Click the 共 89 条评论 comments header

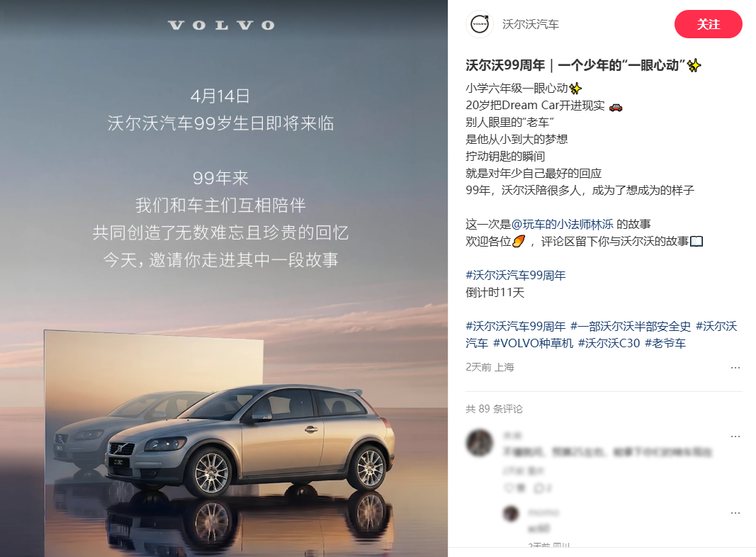click(x=494, y=409)
